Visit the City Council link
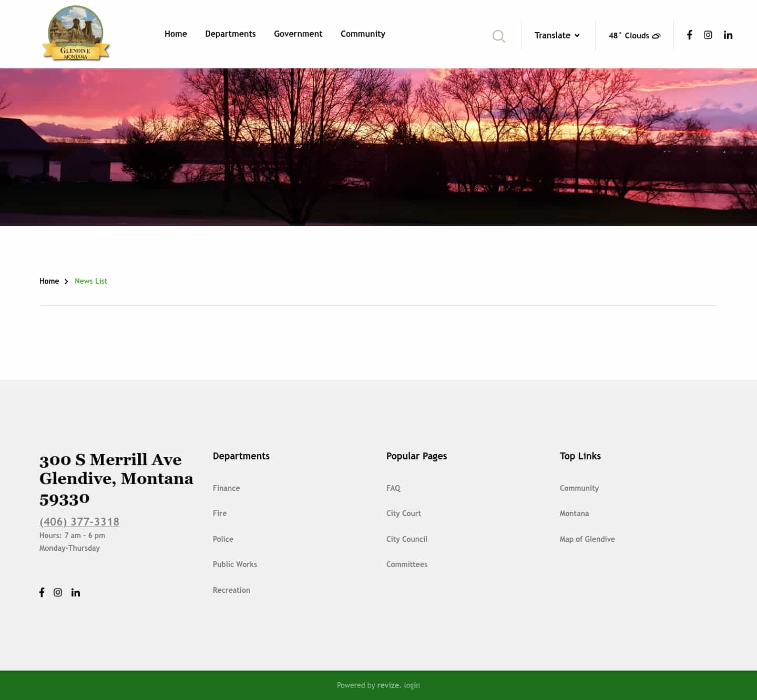This screenshot has height=700, width=757. [407, 539]
